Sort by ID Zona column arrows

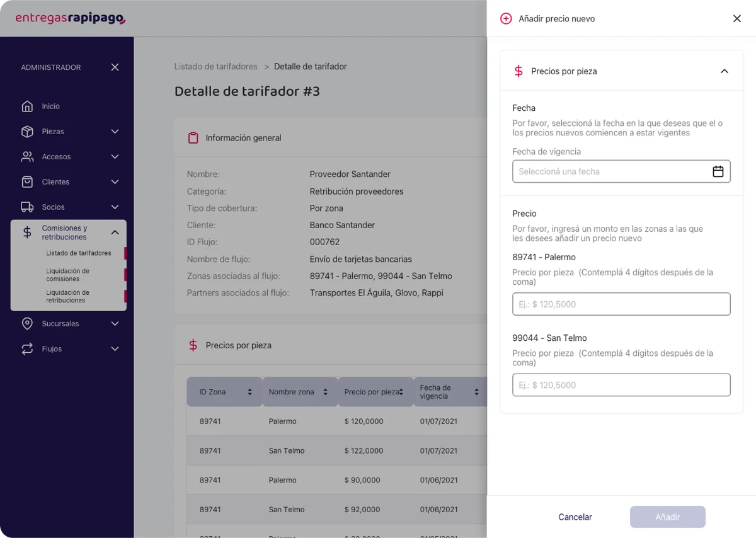tap(249, 392)
